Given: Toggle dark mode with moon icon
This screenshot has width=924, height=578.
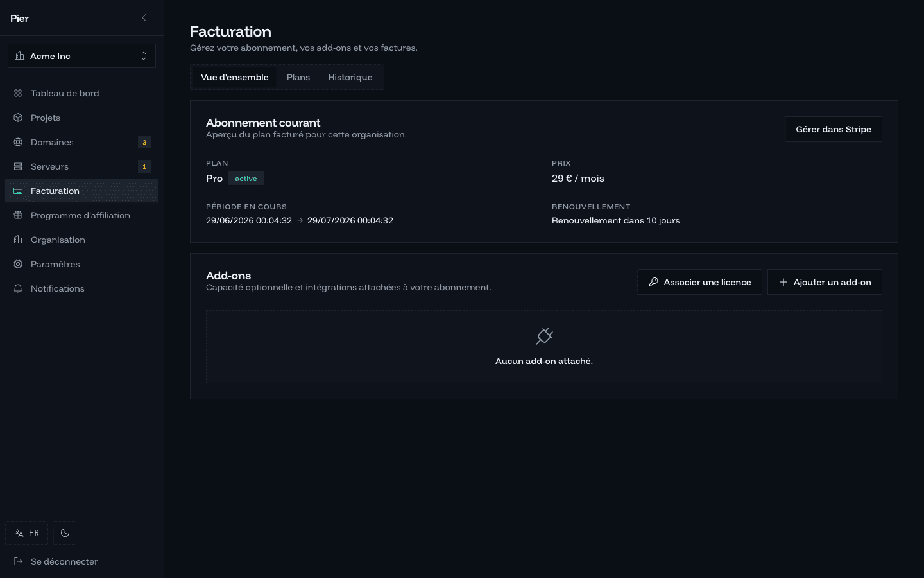Looking at the screenshot, I should click(65, 533).
